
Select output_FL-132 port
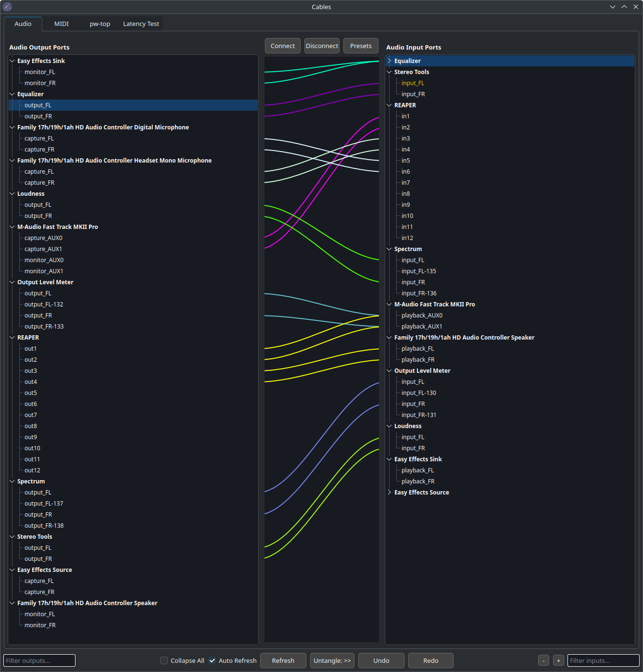44,304
